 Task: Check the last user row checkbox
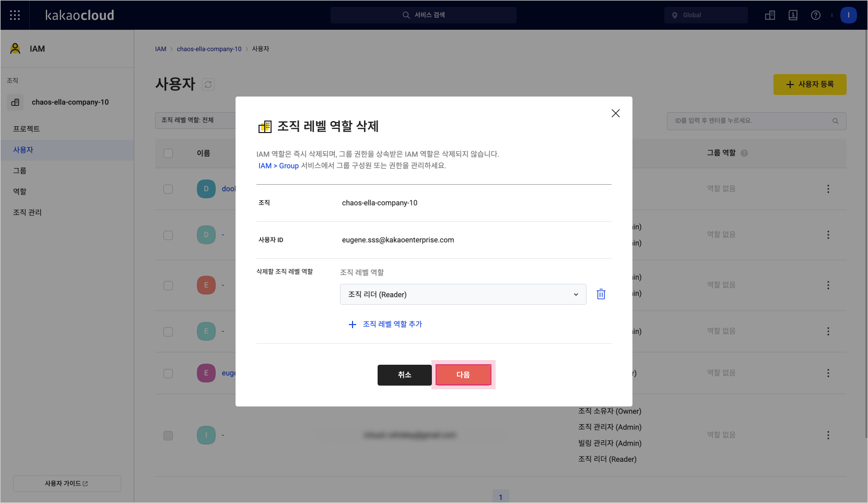point(168,436)
